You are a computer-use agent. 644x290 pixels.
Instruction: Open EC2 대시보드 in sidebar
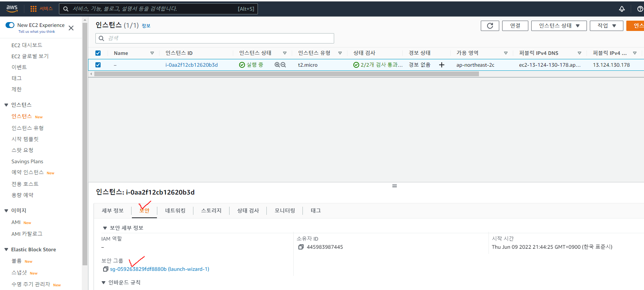tap(27, 45)
